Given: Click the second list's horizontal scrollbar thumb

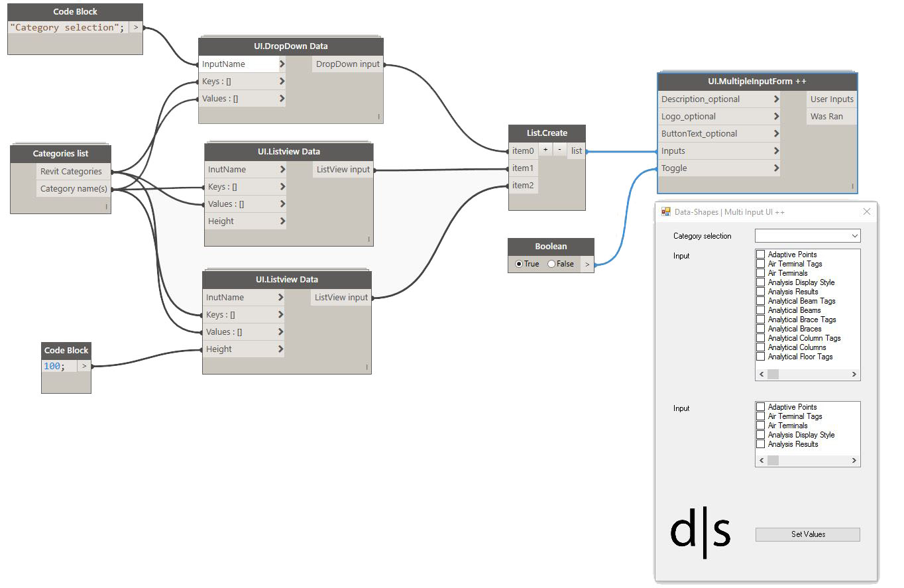Looking at the screenshot, I should (x=773, y=461).
